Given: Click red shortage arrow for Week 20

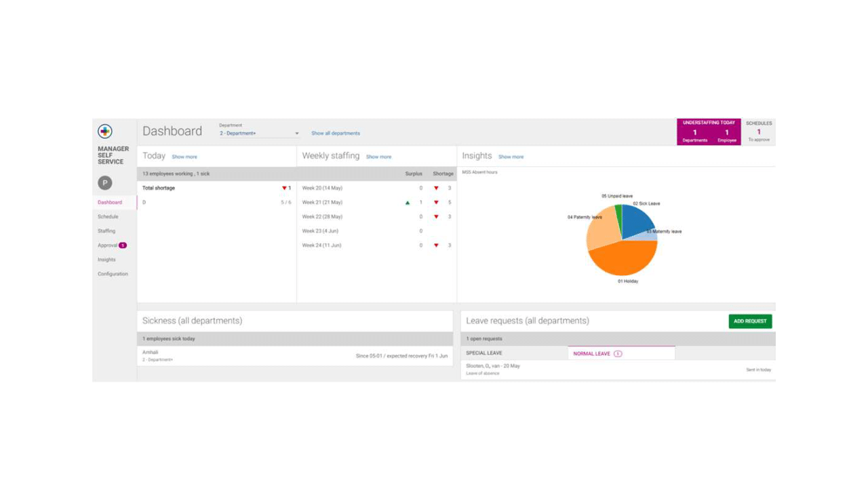Looking at the screenshot, I should (436, 188).
